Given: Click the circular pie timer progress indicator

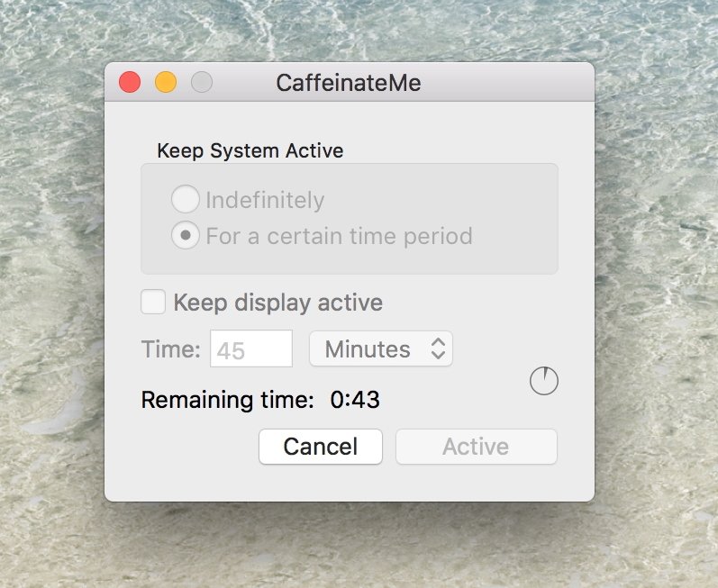Looking at the screenshot, I should pos(544,381).
